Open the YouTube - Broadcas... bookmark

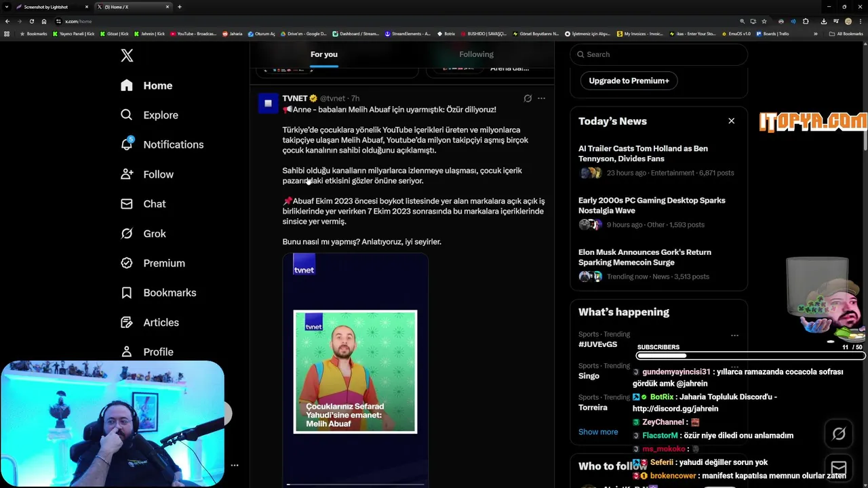pos(193,34)
